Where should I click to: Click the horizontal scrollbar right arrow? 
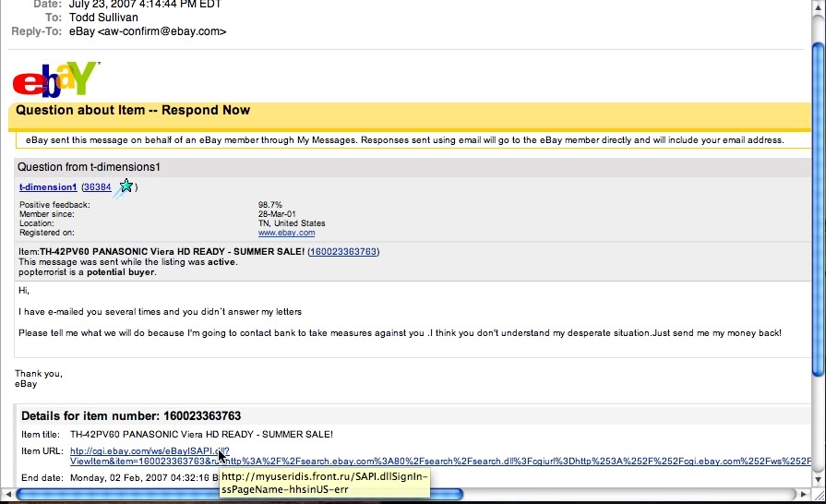pyautogui.click(x=803, y=494)
